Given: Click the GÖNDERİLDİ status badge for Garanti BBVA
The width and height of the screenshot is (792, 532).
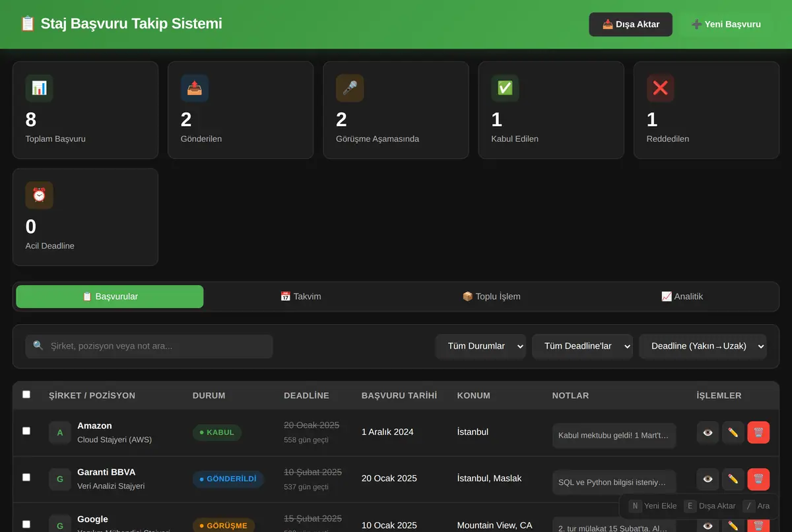Looking at the screenshot, I should (x=228, y=479).
